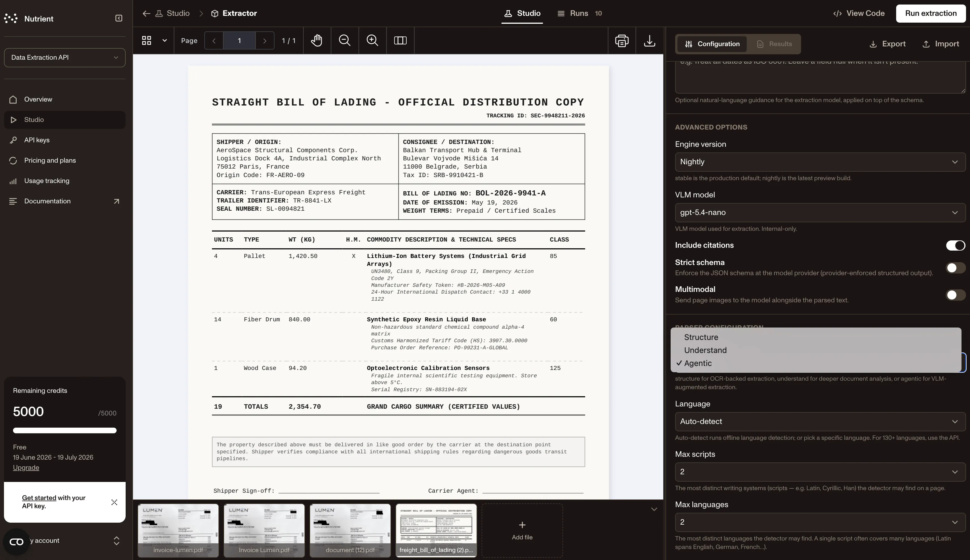Open the VLM model dropdown

(820, 213)
